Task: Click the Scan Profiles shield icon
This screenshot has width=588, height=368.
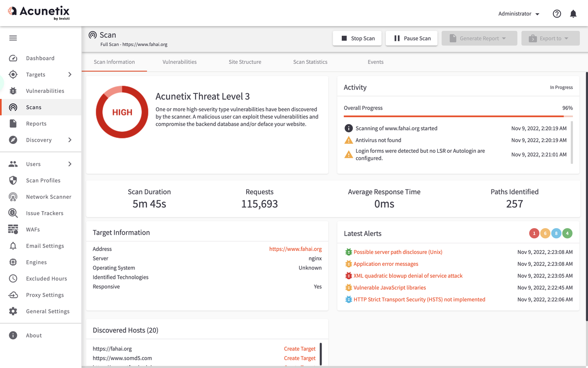Action: click(13, 180)
